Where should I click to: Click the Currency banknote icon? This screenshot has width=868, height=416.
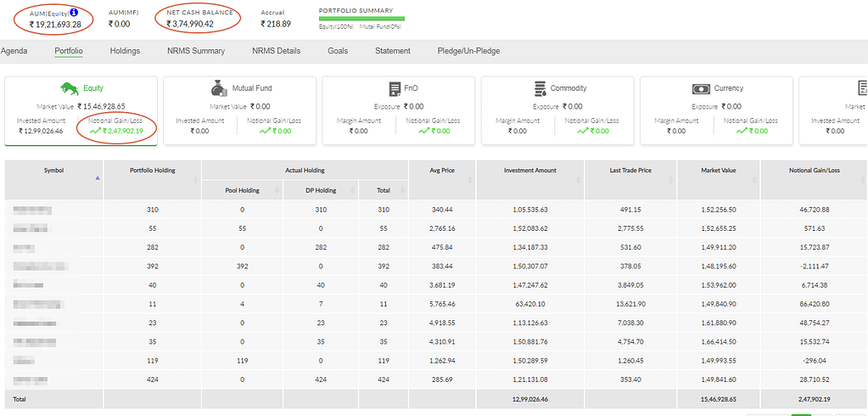(701, 89)
